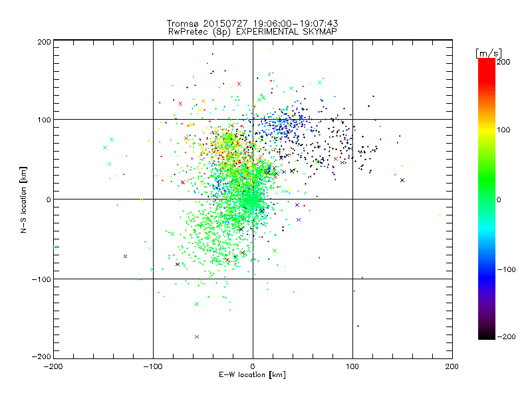
Task: Click the x-axis tick label '200'
Action: 452,367
